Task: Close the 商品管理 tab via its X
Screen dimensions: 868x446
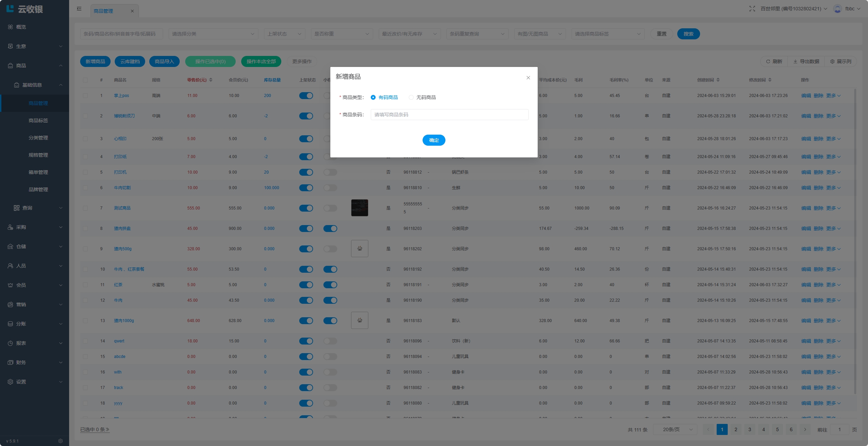Action: point(132,11)
